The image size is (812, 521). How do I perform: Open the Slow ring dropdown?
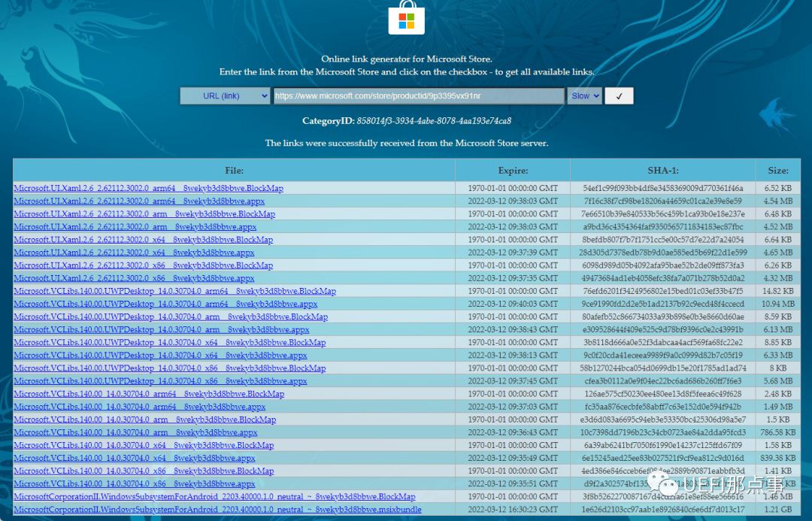[x=584, y=96]
